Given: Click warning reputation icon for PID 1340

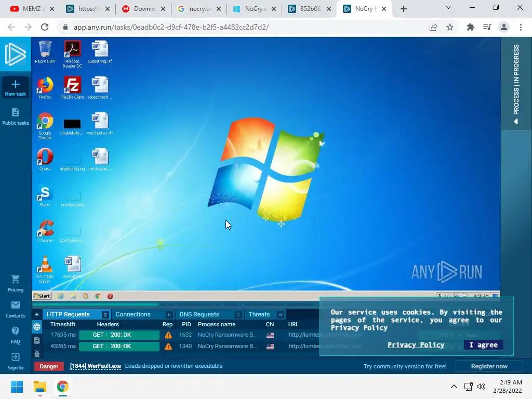Looking at the screenshot, I should (x=168, y=347).
